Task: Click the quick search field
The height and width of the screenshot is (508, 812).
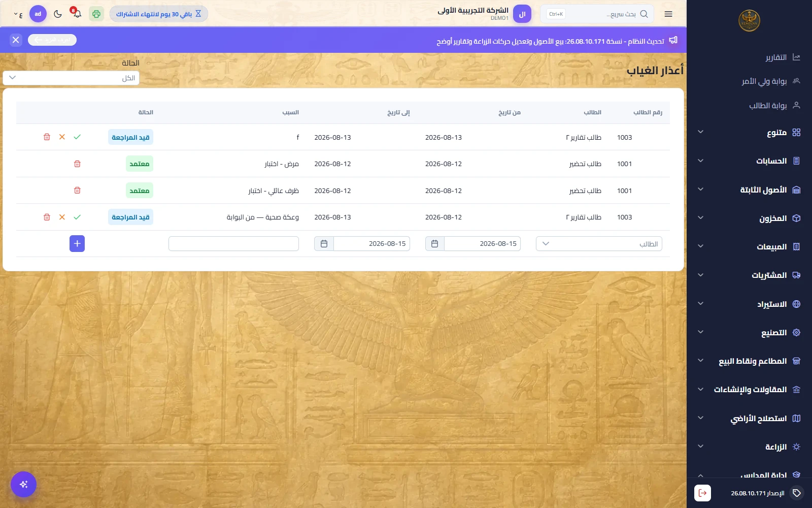Action: [597, 14]
